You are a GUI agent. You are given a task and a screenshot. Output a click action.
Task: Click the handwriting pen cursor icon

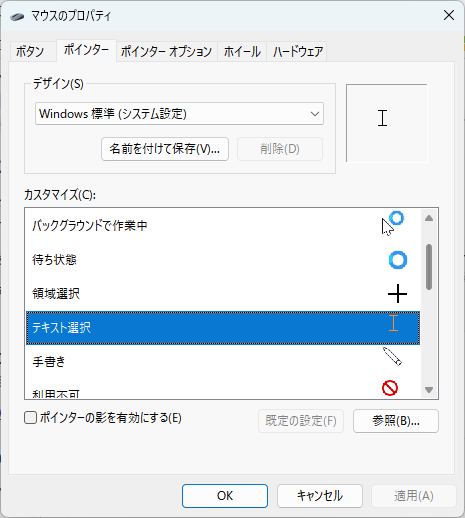click(x=392, y=356)
